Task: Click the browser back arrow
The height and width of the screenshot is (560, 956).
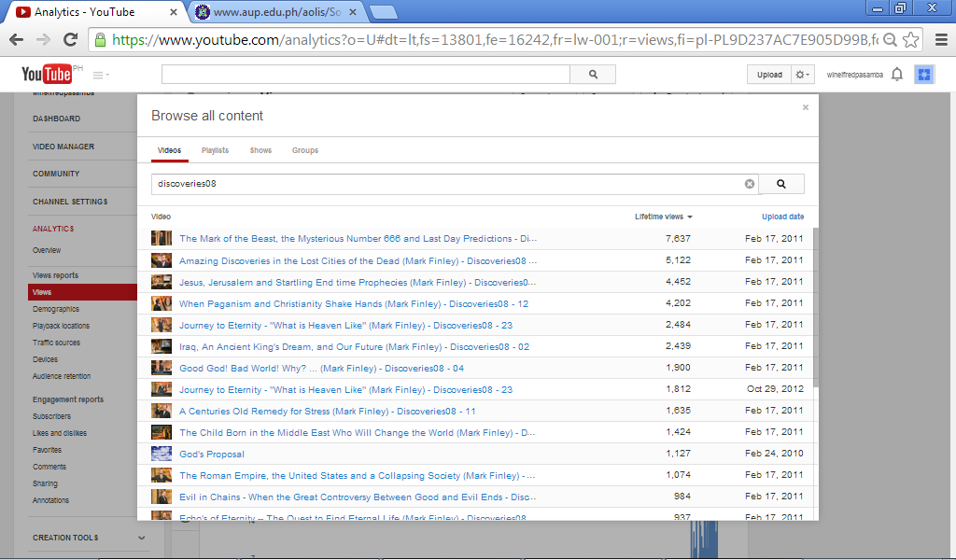Action: coord(17,40)
